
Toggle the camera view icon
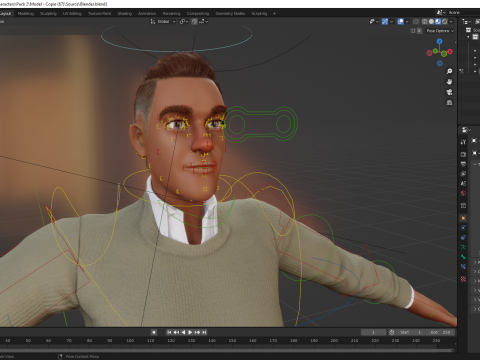[449, 92]
